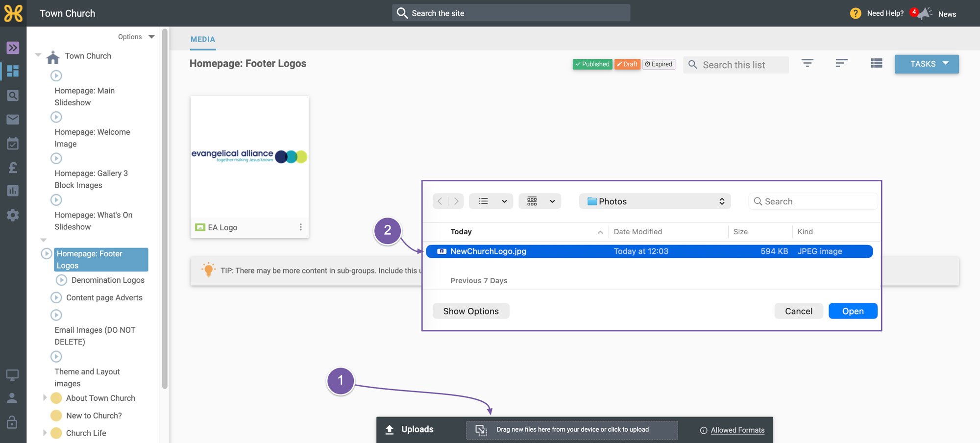
Task: Click the Need Help question mark icon
Action: [856, 13]
